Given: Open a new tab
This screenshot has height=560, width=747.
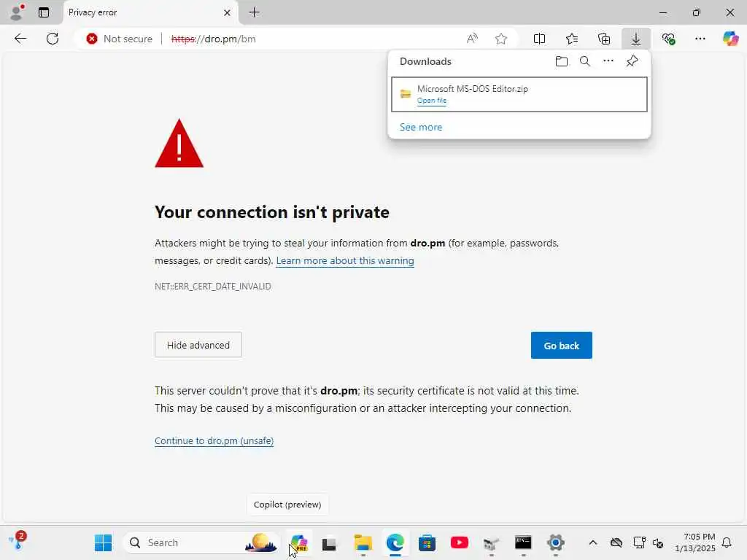Looking at the screenshot, I should pyautogui.click(x=254, y=12).
